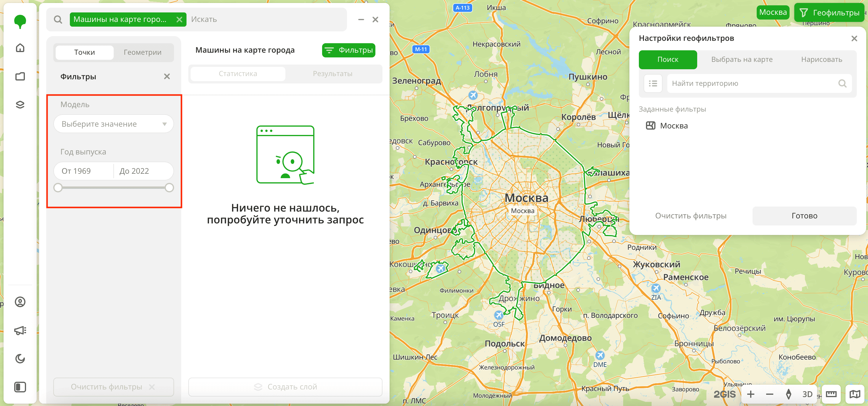Click the right handle of year slider
This screenshot has width=868, height=406.
170,188
